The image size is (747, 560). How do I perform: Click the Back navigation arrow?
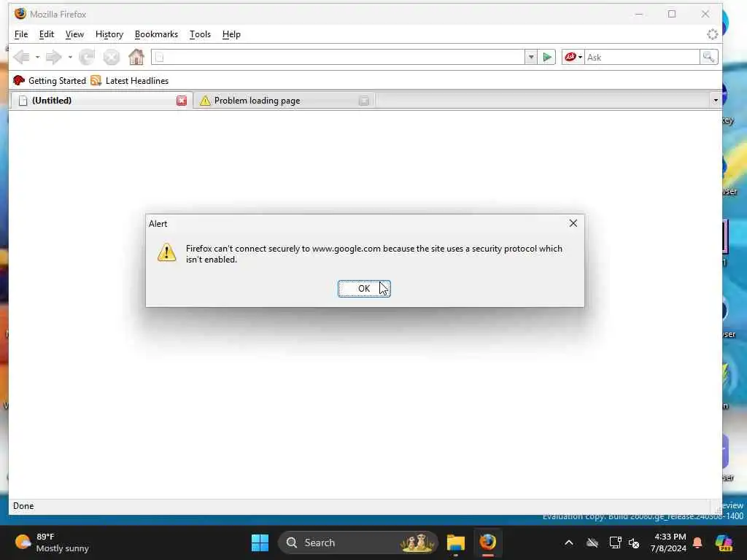tap(21, 57)
